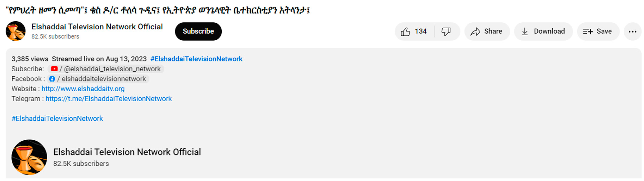Open the elshaddaitelevisionnetwork Facebook page link
Viewport: 644px width, 181px height.
tap(104, 79)
